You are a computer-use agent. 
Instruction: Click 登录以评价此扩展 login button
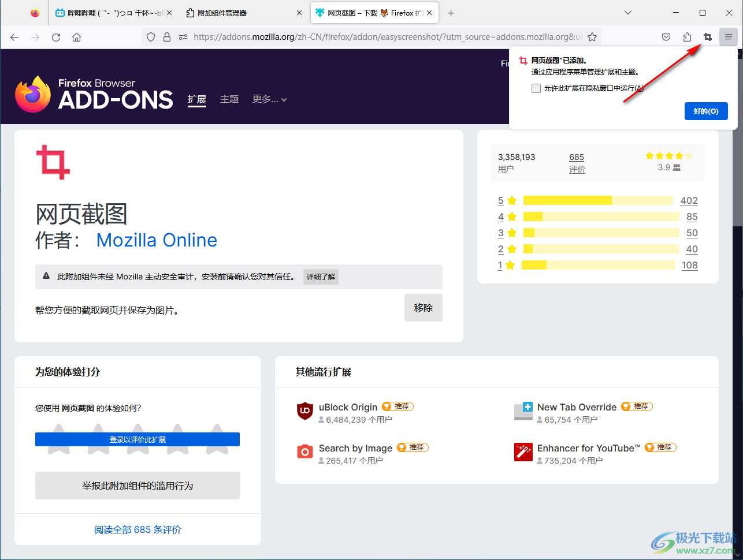point(138,439)
